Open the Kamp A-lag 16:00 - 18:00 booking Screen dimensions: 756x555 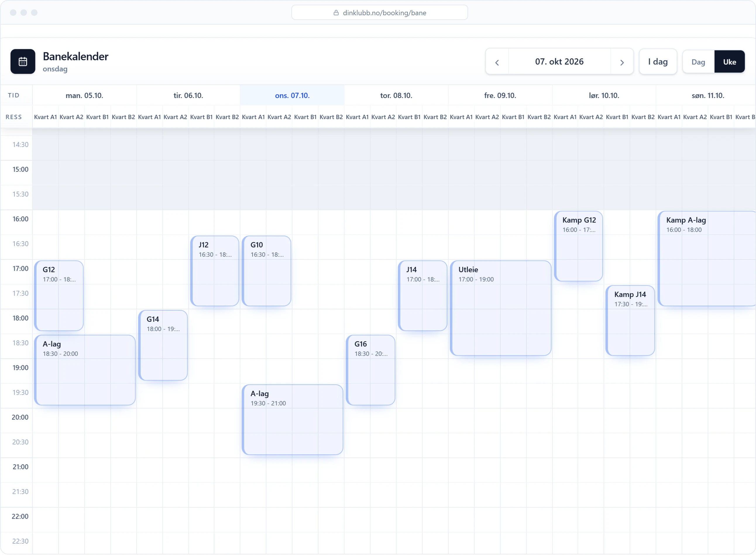[707, 259]
